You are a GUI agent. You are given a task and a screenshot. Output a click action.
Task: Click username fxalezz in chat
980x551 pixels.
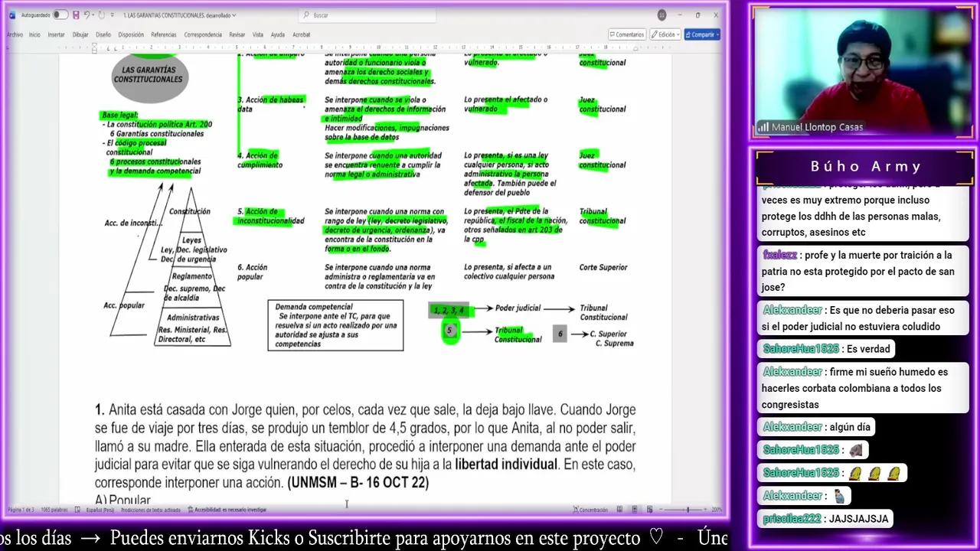click(780, 255)
